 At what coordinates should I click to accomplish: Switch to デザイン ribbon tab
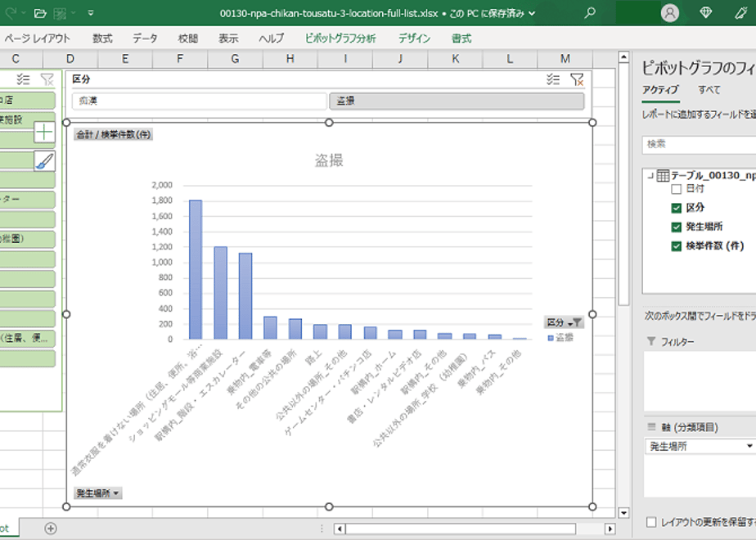(414, 38)
